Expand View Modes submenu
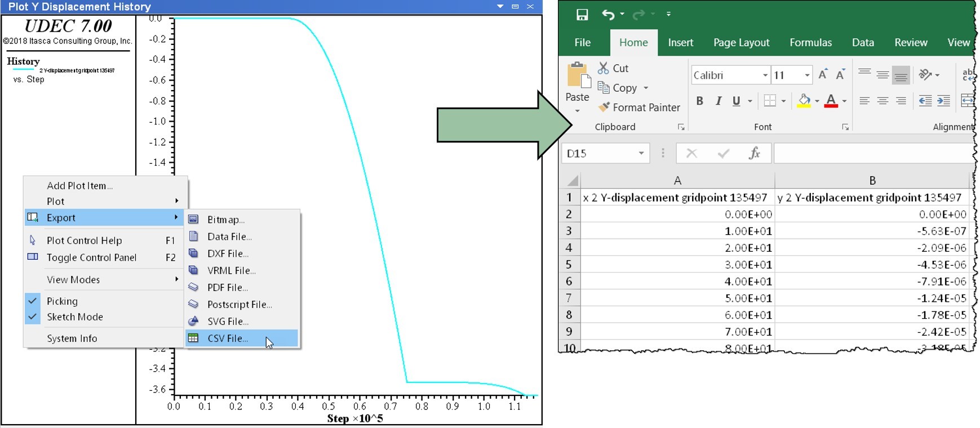This screenshot has height=428, width=980. point(104,279)
